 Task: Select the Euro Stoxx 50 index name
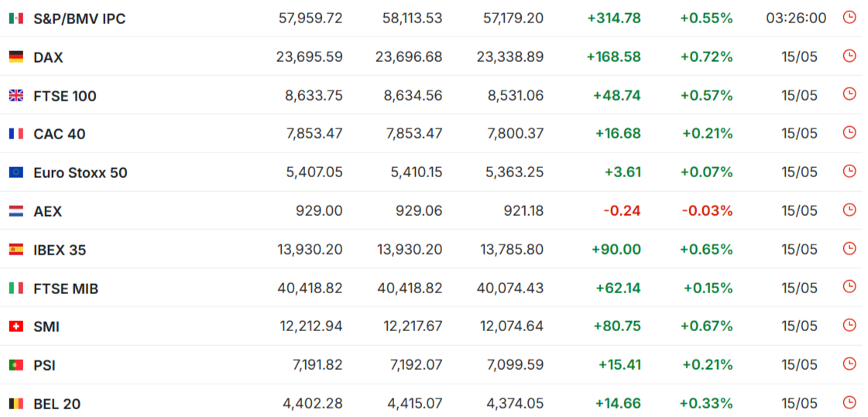click(x=81, y=173)
